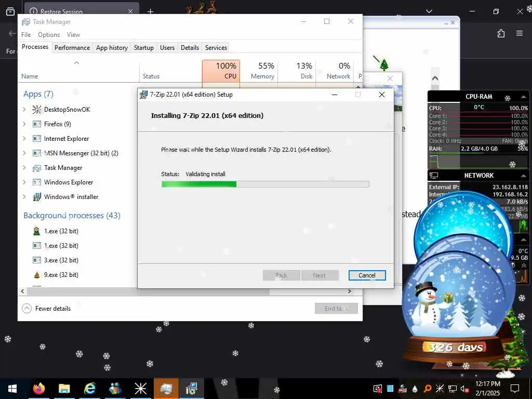532x399 pixels.
Task: Open the View menu in Task Manager
Action: click(73, 35)
